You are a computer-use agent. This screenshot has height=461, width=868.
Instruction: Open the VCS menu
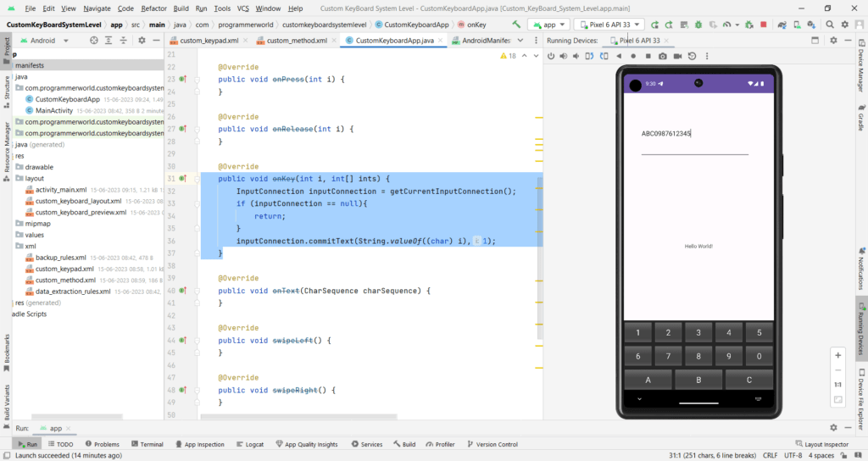(243, 8)
